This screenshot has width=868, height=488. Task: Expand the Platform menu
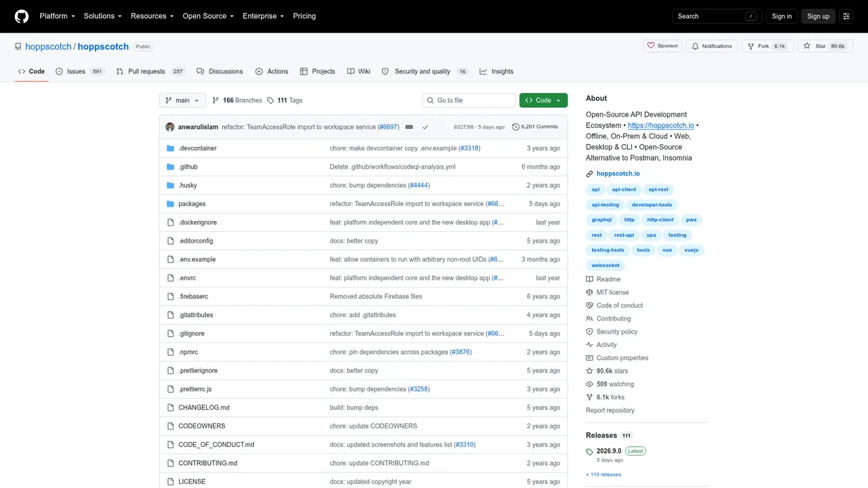point(57,16)
